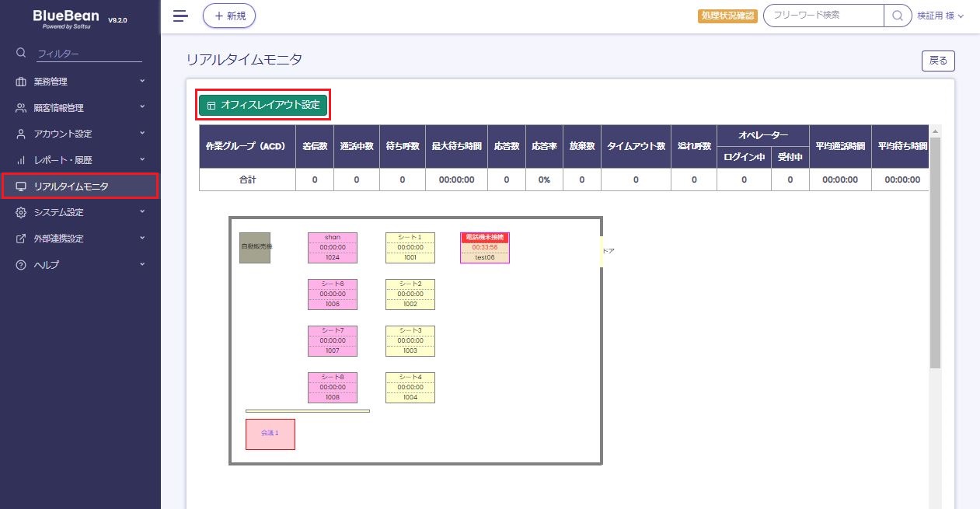Click the person icon for アカウント設定
980x509 pixels.
coord(21,134)
